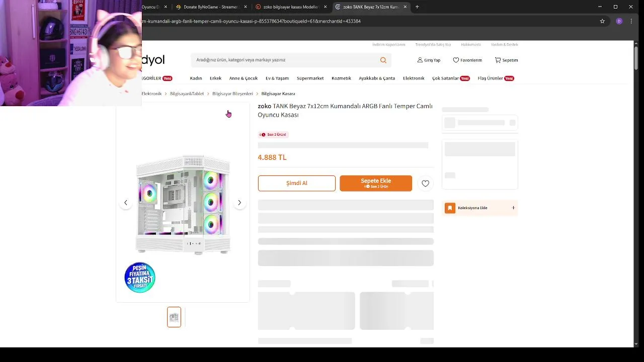The image size is (644, 362).
Task: Click the page vertical scrollbar
Action: coord(636,58)
